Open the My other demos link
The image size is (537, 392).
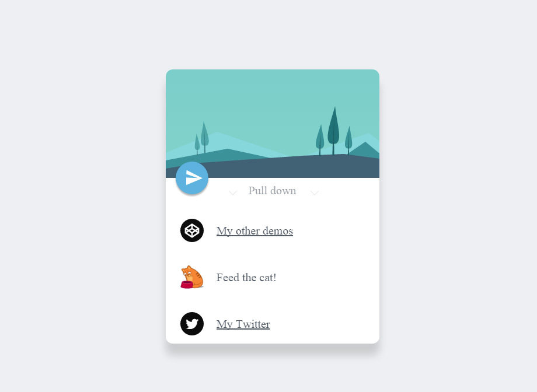[x=254, y=231]
